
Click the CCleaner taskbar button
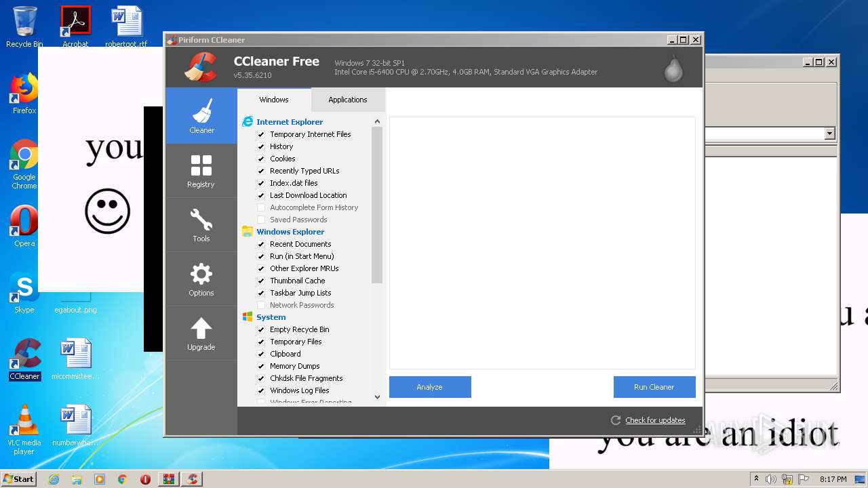coord(193,479)
